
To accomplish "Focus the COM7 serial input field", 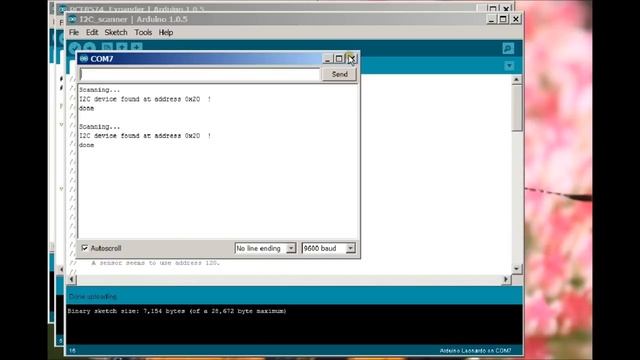I will 200,75.
